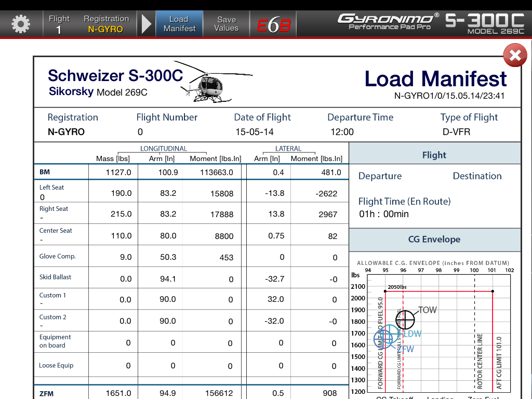Close the Load Manifest with red X
The height and width of the screenshot is (399, 532).
click(x=515, y=55)
